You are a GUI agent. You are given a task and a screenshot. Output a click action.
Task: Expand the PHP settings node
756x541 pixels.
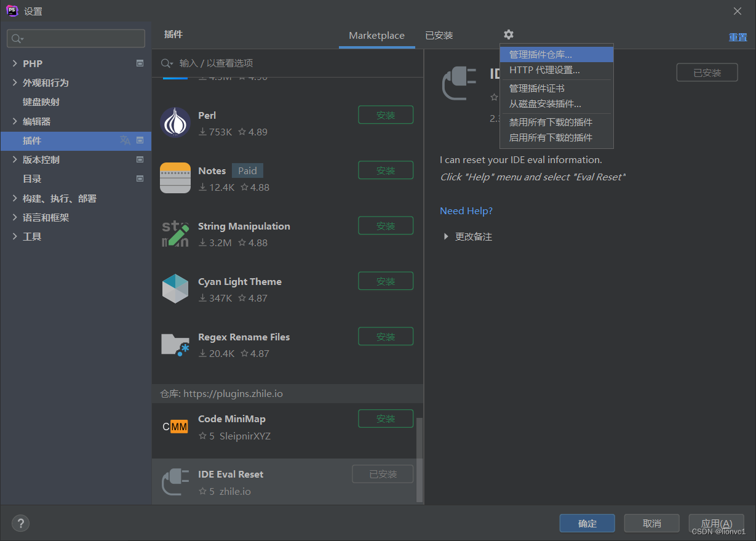point(15,63)
